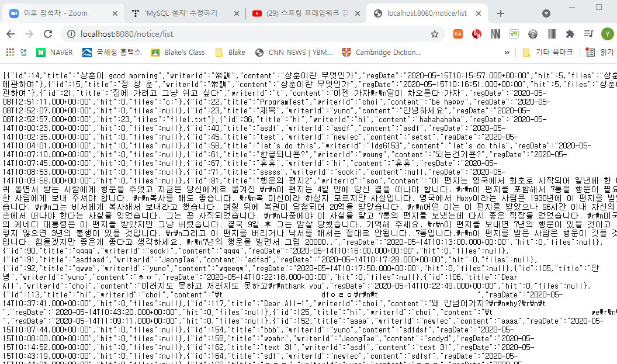Open the 국세청 홈택스 bookmark

coord(112,53)
